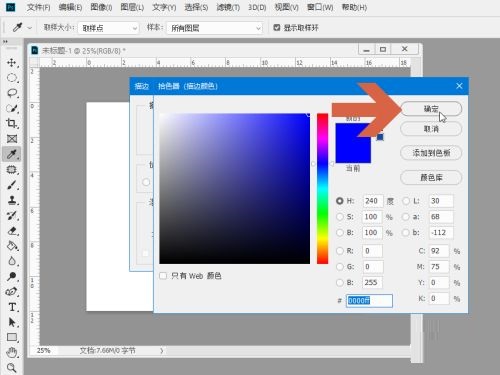The image size is (500, 375).
Task: Click the H value field showing 240
Action: (x=373, y=201)
